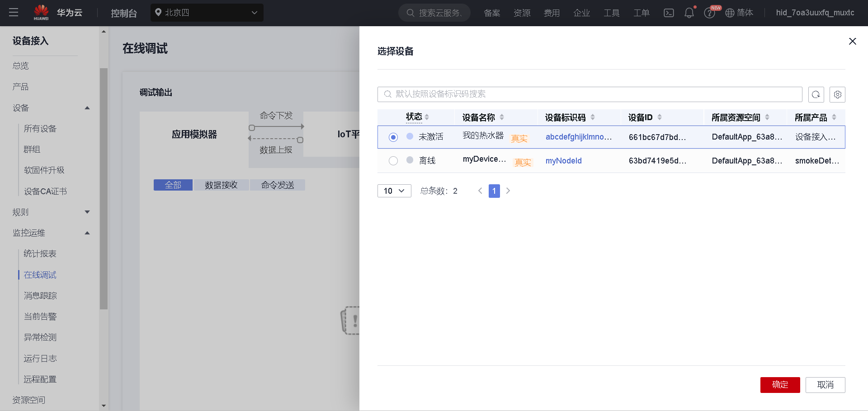868x411 pixels.
Task: Click the Huawei Cloud logo
Action: pyautogui.click(x=58, y=13)
